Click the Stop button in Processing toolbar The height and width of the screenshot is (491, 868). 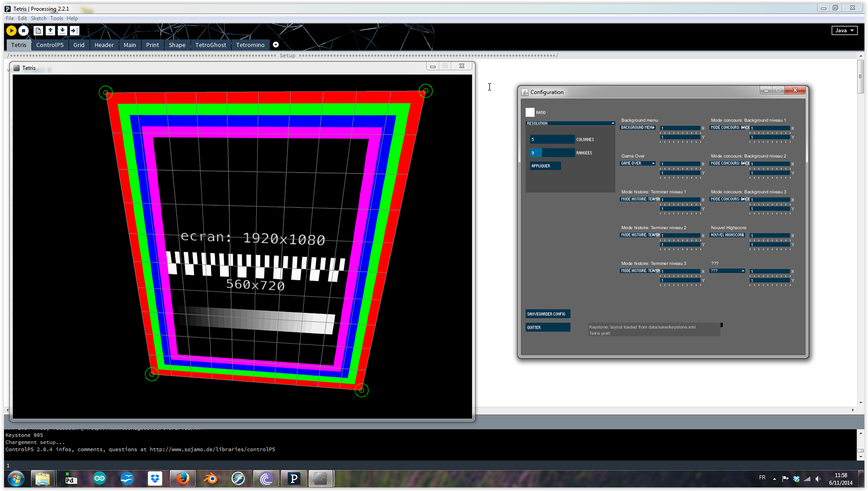point(24,30)
